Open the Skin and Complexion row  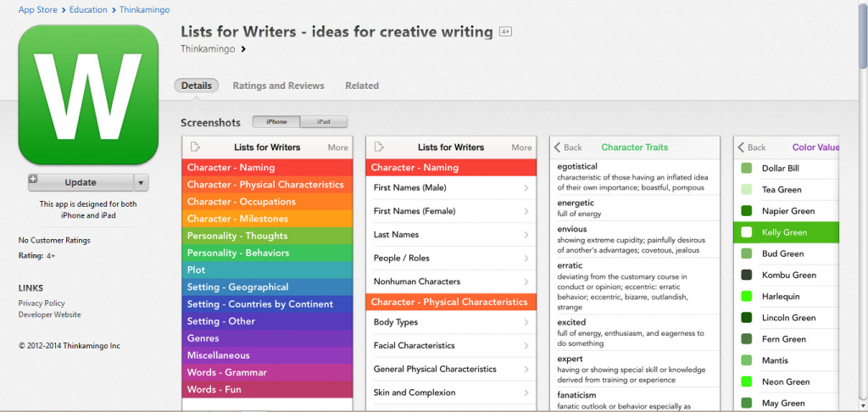(x=451, y=393)
